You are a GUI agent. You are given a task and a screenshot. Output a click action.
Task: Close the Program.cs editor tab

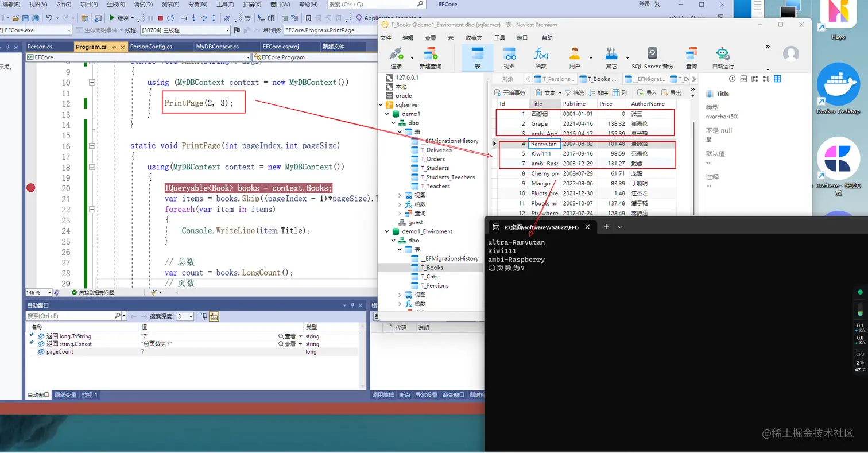click(123, 47)
